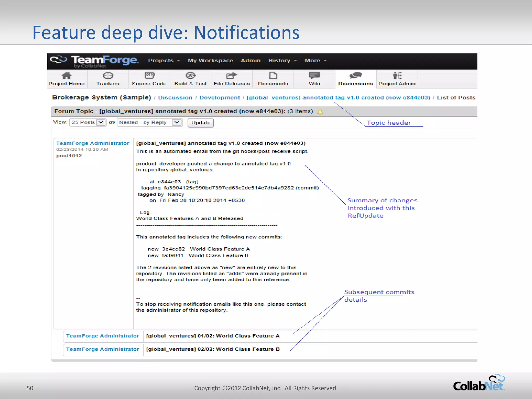Open Project Home house icon

click(66, 76)
